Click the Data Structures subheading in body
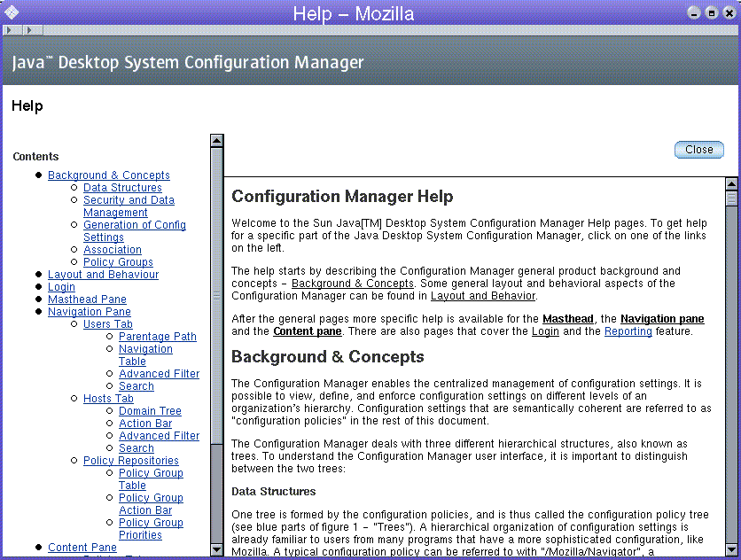This screenshot has height=560, width=741. tap(273, 492)
